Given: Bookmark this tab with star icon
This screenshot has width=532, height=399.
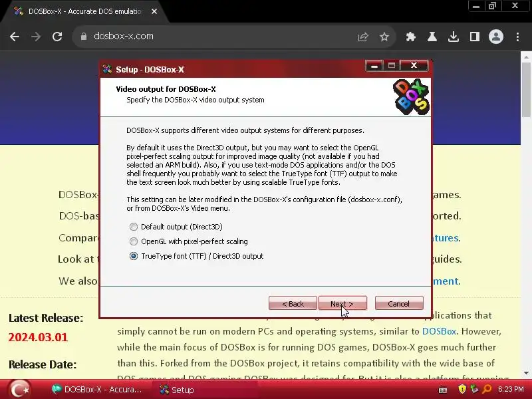Looking at the screenshot, I should (384, 37).
